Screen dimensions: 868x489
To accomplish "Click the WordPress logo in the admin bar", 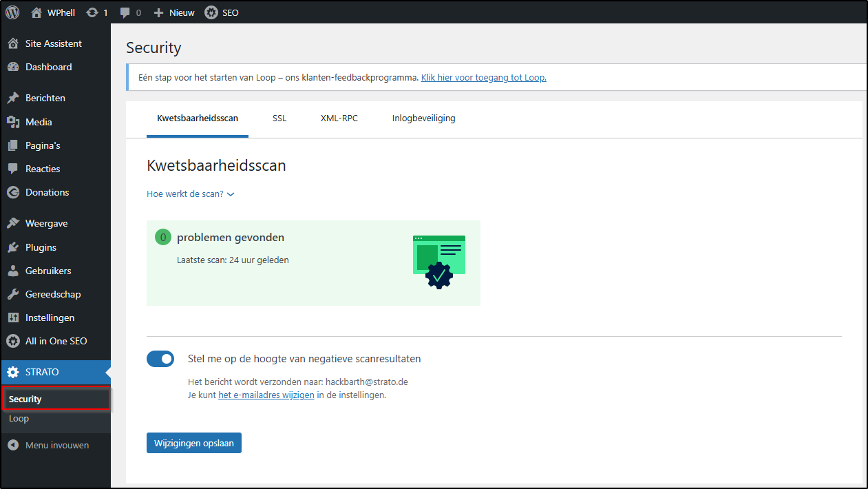I will [x=12, y=12].
